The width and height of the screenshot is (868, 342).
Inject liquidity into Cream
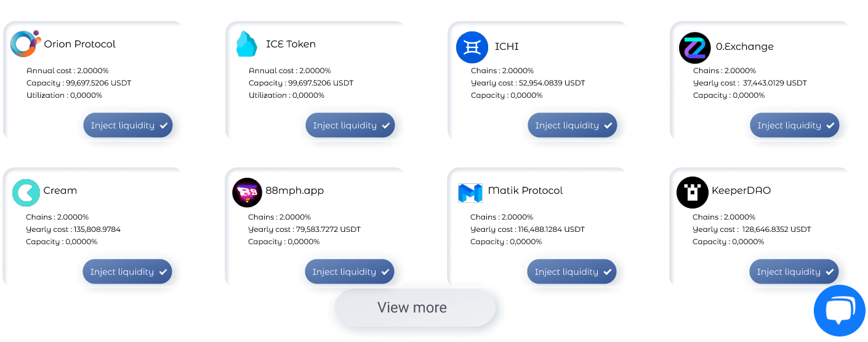[x=127, y=271]
